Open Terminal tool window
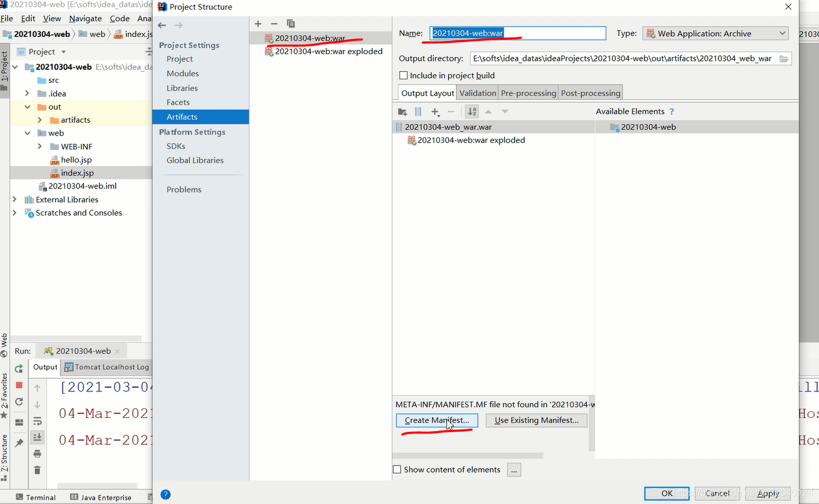This screenshot has height=504, width=819. 36,497
